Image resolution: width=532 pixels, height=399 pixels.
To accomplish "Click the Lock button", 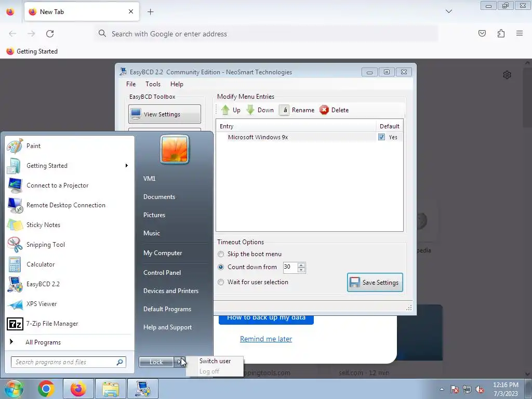I will pyautogui.click(x=156, y=362).
